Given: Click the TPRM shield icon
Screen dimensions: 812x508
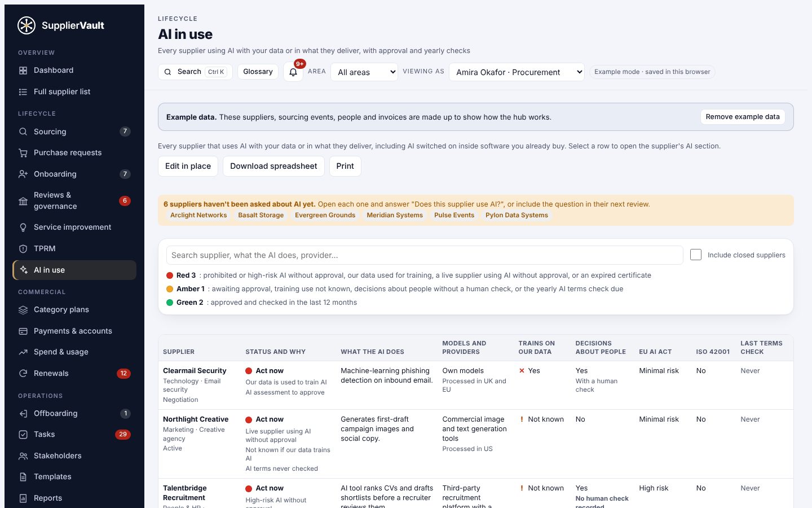Looking at the screenshot, I should click(23, 249).
